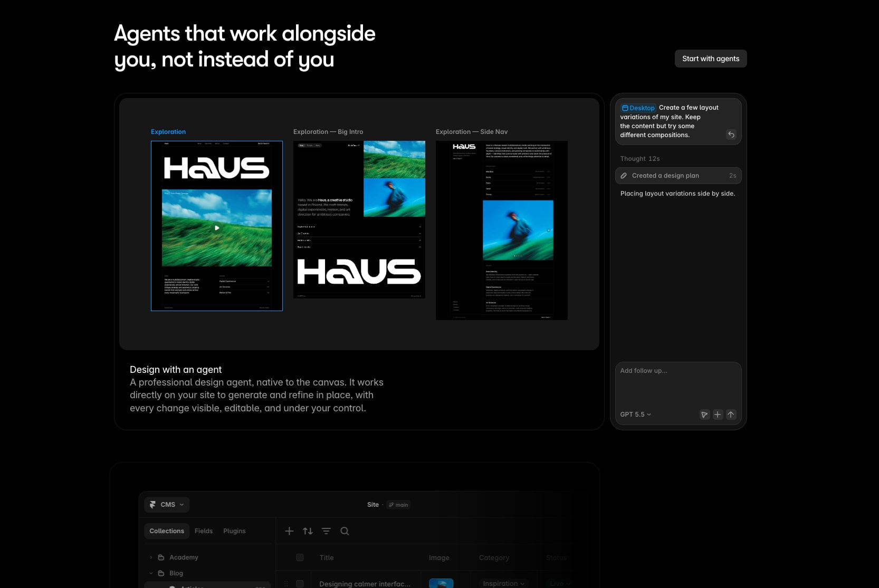Click the Framer logo icon next to CMS
Screen dimensions: 879x588
click(152, 505)
